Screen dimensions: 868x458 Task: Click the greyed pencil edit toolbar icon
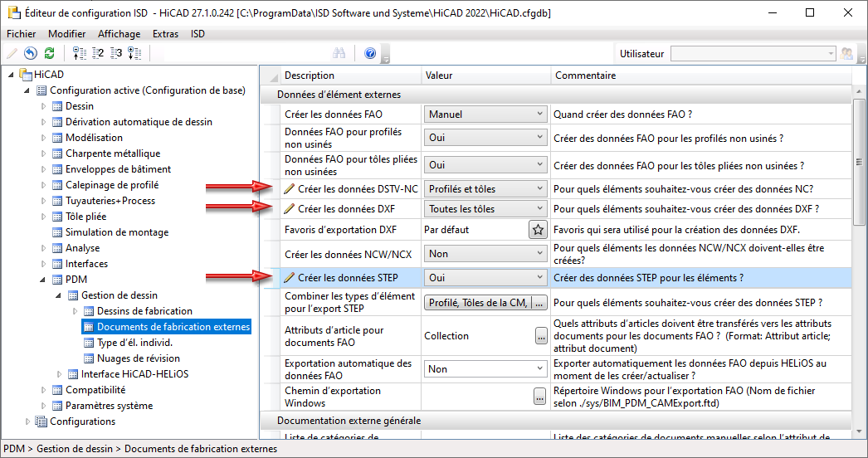click(12, 53)
